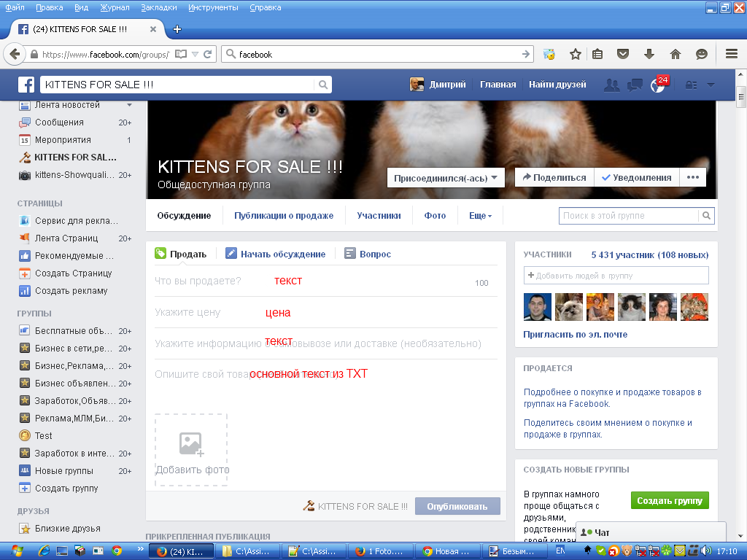Click 'What are you selling' field
Screen dimensions: 747x560
(326, 281)
